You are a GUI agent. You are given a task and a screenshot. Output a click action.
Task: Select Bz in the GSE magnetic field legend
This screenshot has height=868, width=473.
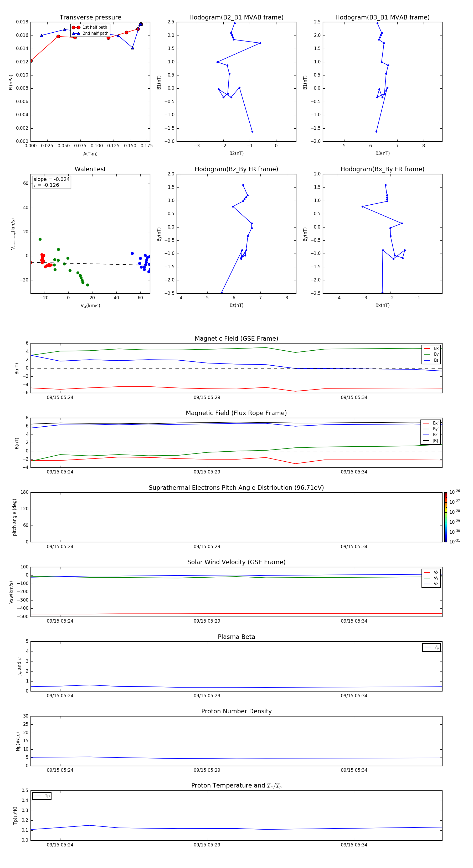click(431, 360)
